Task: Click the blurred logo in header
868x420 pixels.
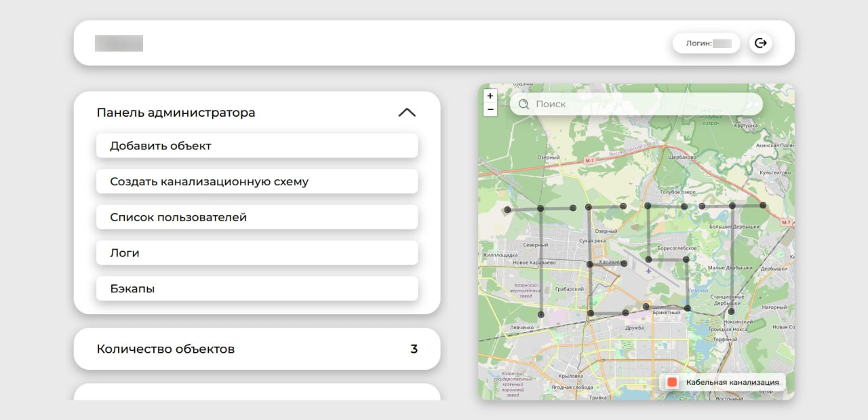Action: click(x=119, y=43)
